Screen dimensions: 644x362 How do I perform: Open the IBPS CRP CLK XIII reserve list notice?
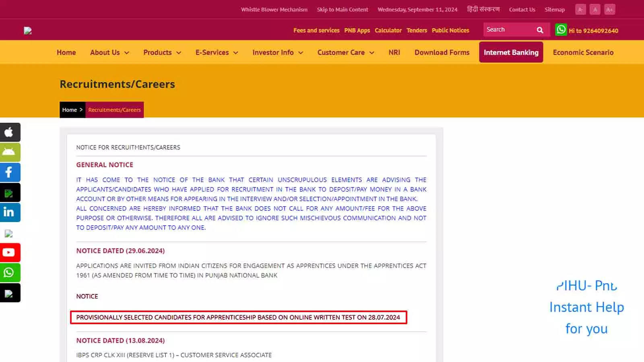pyautogui.click(x=174, y=355)
